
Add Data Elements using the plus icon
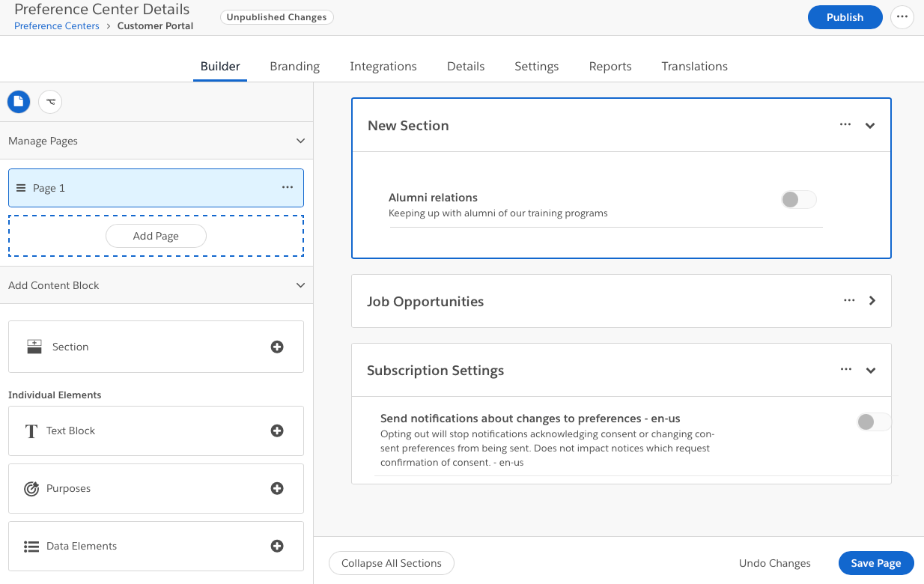pos(277,546)
